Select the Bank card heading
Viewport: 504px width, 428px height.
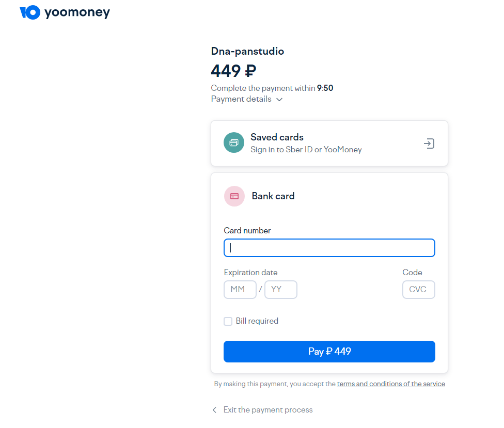point(273,196)
